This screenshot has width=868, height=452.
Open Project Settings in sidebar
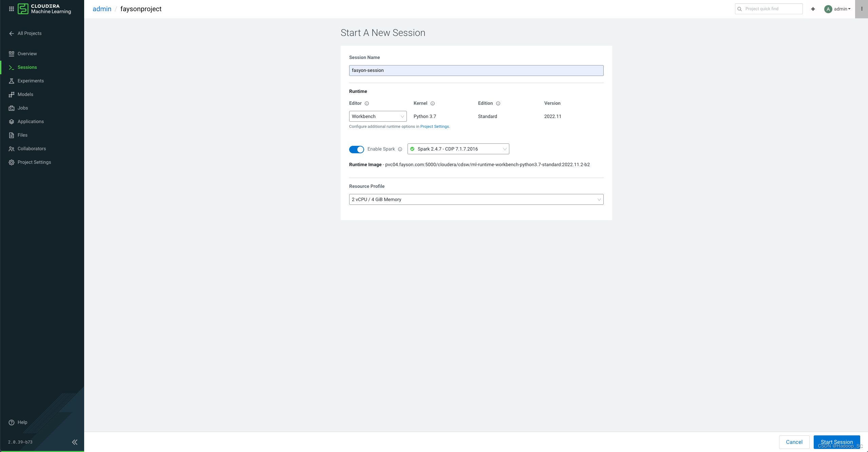pos(34,162)
